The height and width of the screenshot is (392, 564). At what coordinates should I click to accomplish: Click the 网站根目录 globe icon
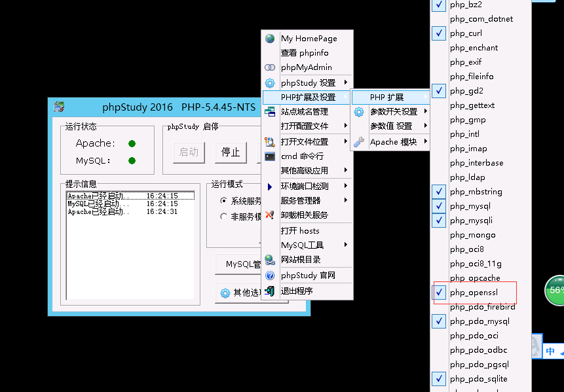(x=270, y=259)
